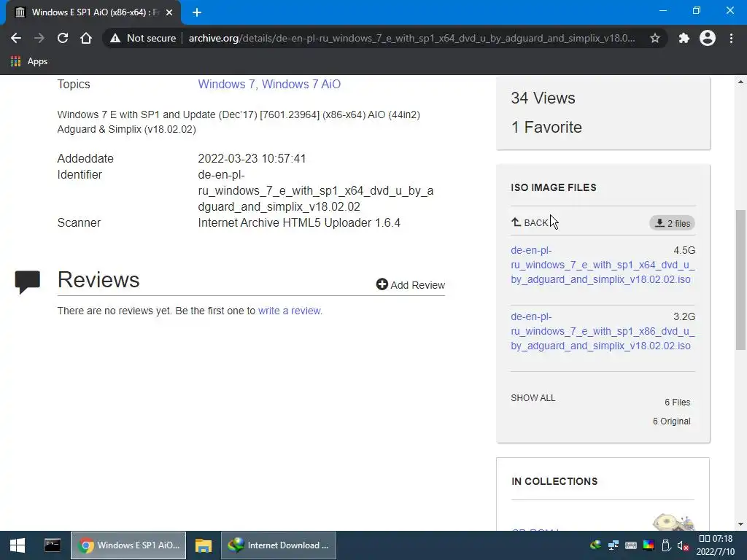
Task: Open File Explorer from the taskbar
Action: [x=204, y=545]
